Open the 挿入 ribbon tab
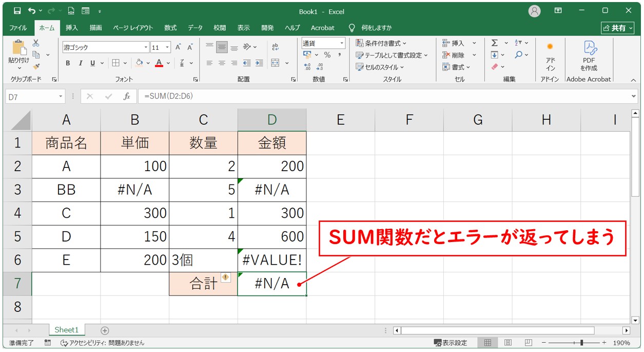This screenshot has height=352, width=644. coord(72,28)
